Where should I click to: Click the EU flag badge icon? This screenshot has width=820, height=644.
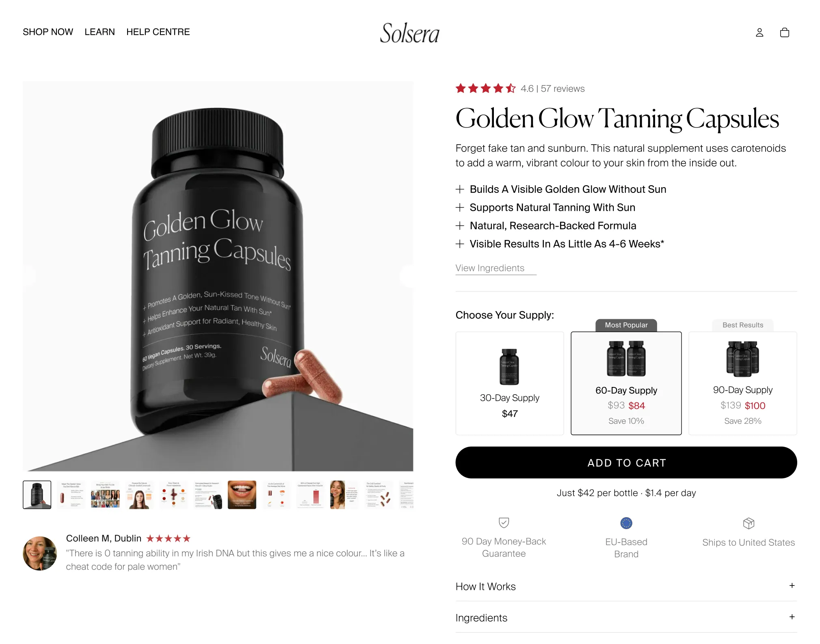click(x=626, y=523)
